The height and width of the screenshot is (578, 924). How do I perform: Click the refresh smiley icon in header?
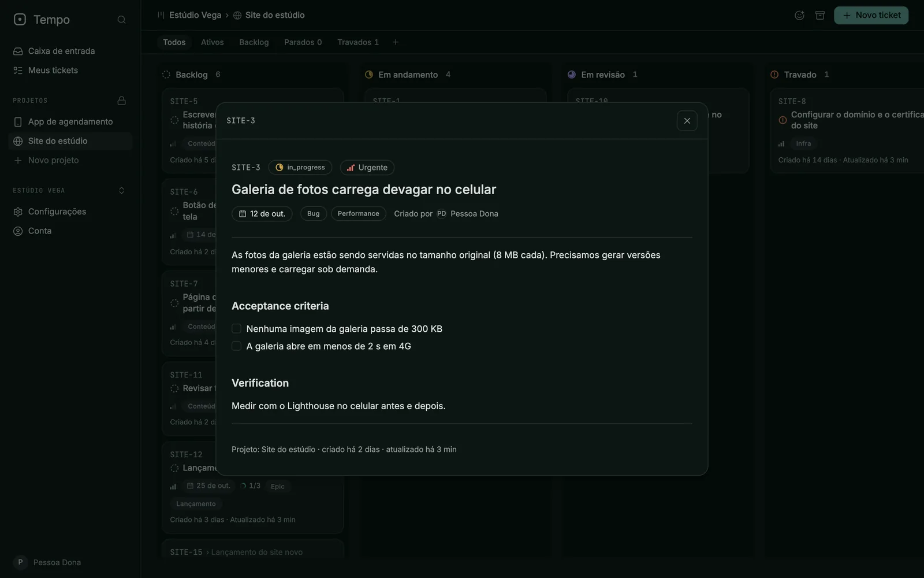pos(799,16)
